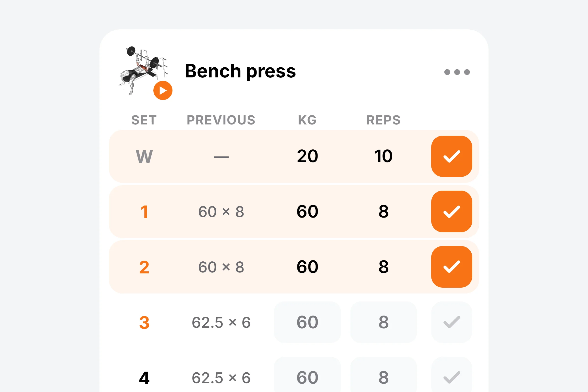Uncheck the completed warm-up set

click(452, 156)
